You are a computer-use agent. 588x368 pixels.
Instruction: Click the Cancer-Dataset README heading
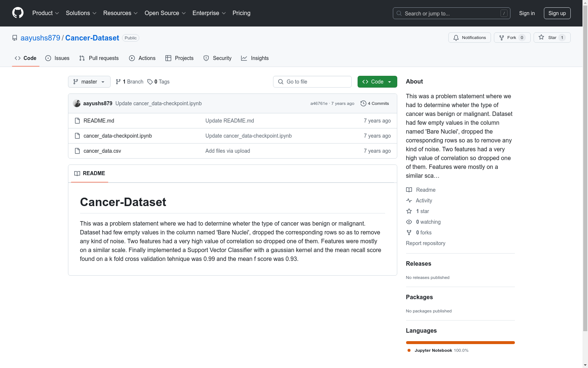pyautogui.click(x=123, y=202)
